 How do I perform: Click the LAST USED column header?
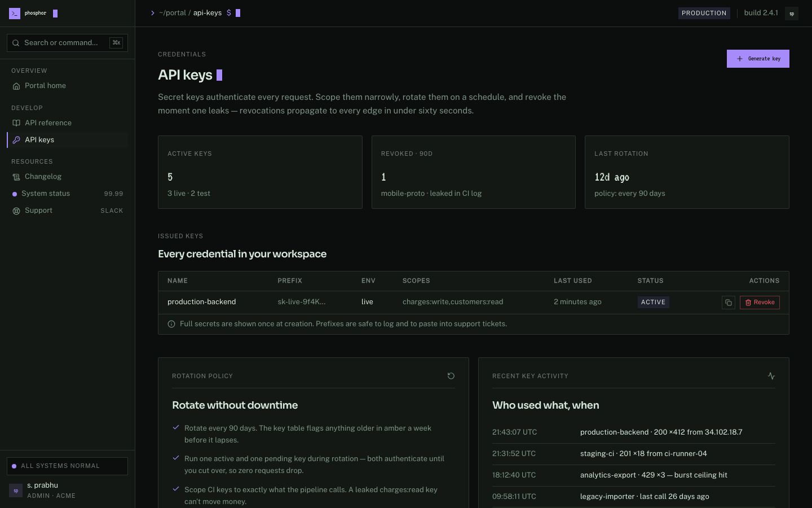573,281
